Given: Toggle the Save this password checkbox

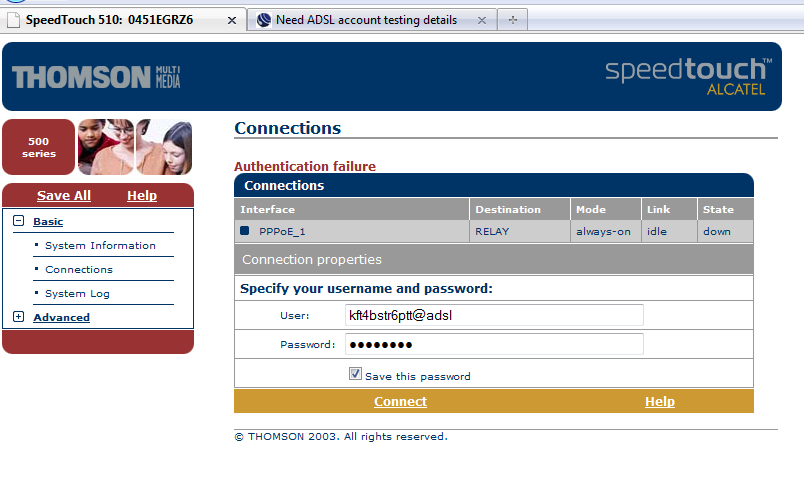Looking at the screenshot, I should [356, 374].
